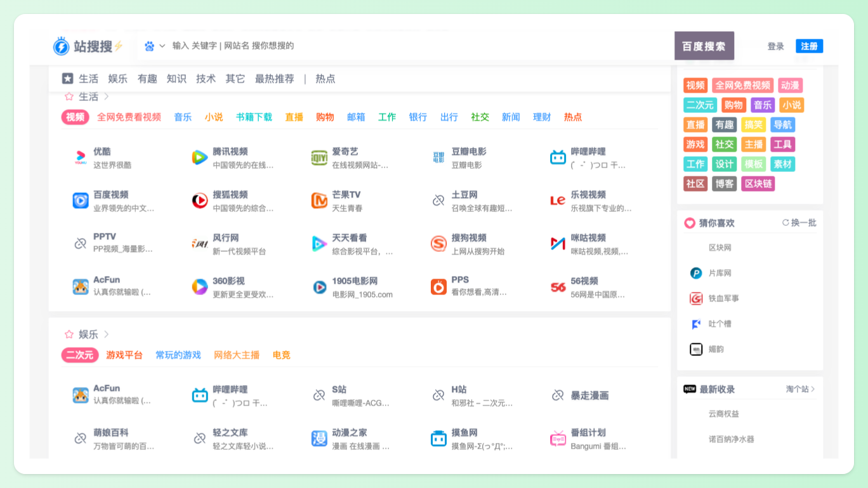Open the 乐视视频 site icon

point(558,201)
